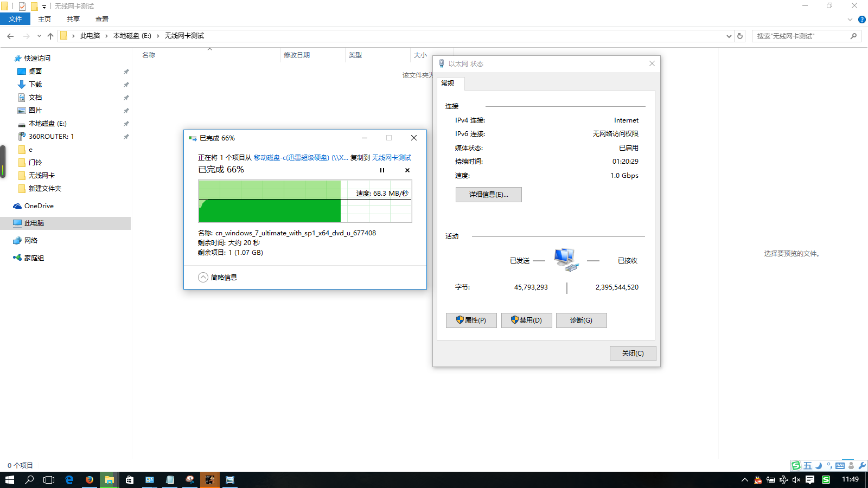Toggle half-width moon icon on IME bar
This screenshot has height=488, width=868.
(819, 466)
